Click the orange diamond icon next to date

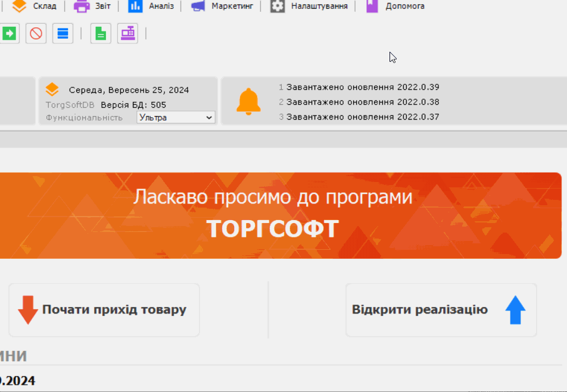click(52, 89)
